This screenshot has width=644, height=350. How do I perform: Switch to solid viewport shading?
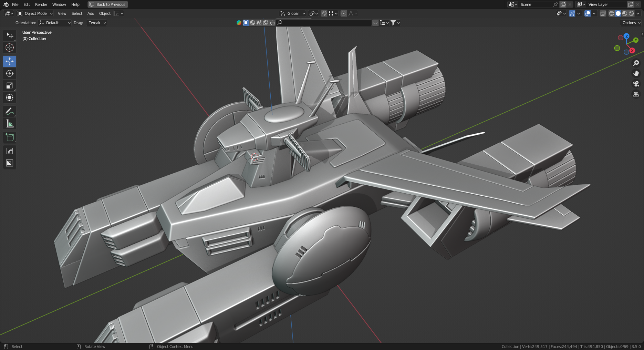point(618,13)
